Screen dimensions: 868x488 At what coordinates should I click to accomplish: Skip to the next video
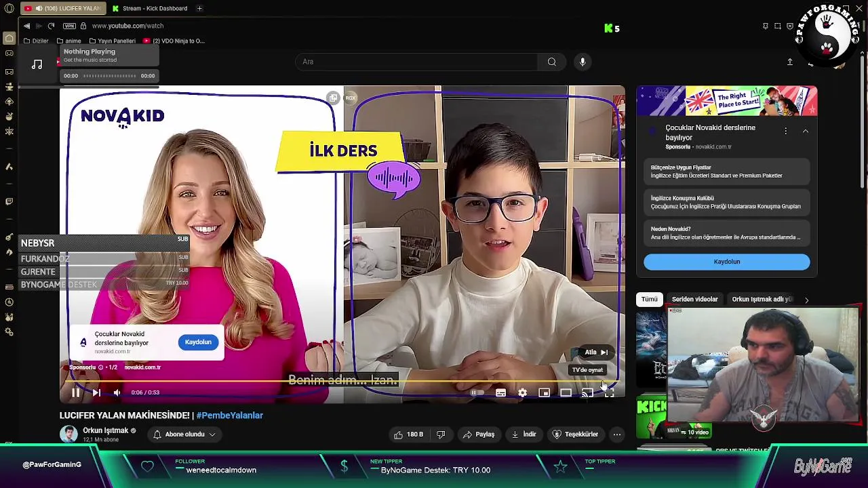(x=96, y=392)
